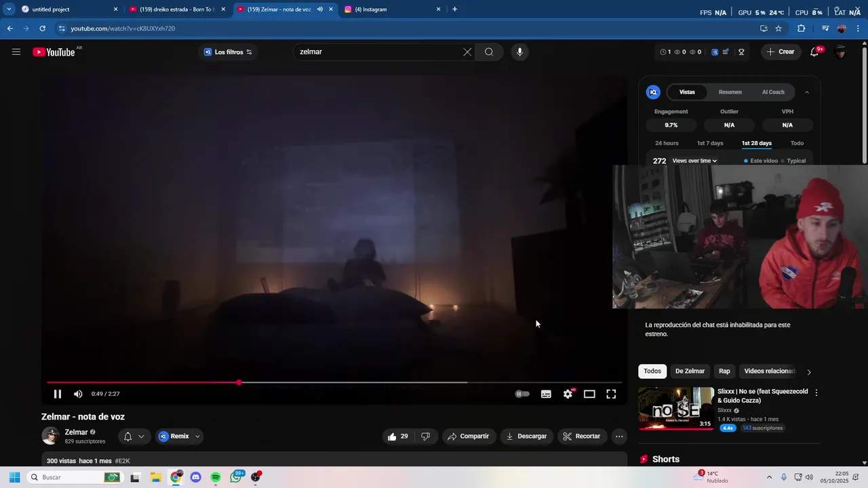Toggle Typical chart series
868x488 pixels.
click(x=793, y=161)
